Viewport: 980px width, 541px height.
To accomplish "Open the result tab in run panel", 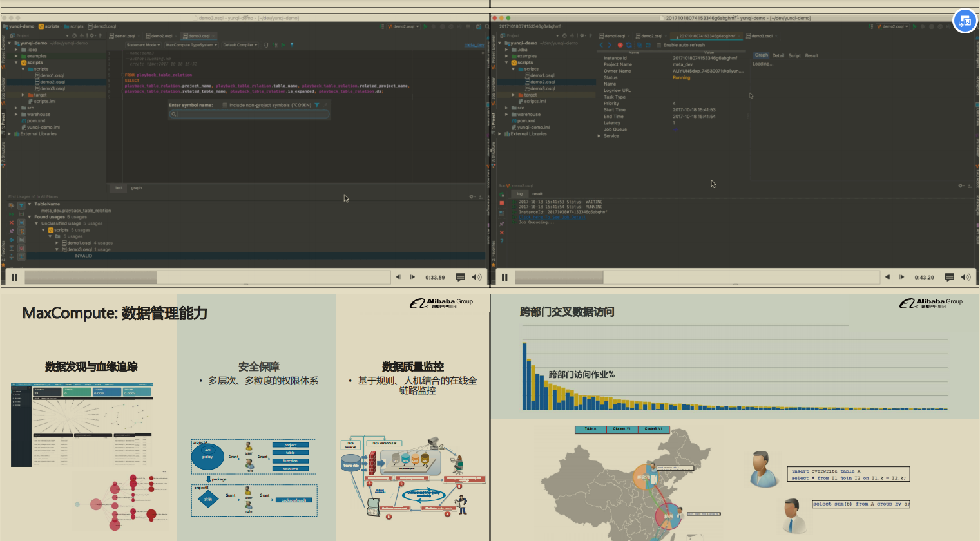I will click(537, 194).
